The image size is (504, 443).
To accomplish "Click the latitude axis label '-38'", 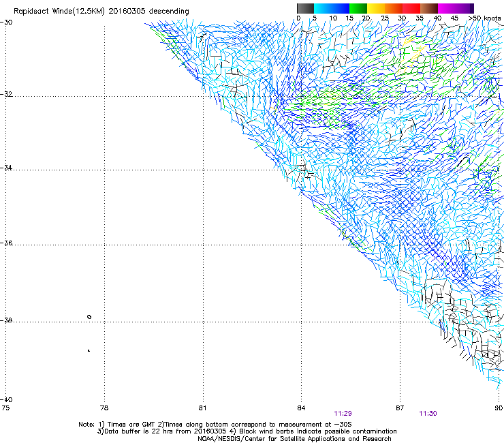I will coord(6,320).
